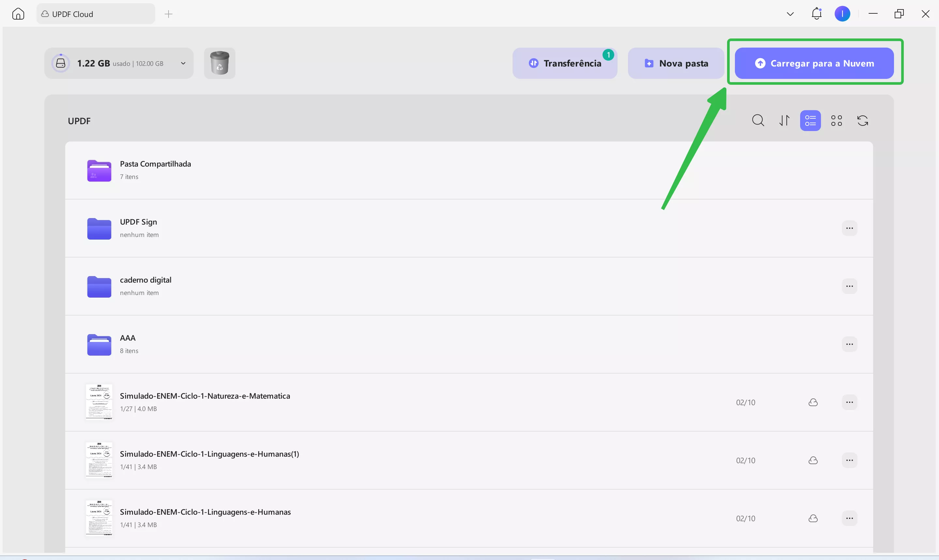939x560 pixels.
Task: Open the recycle bin trash icon
Action: point(220,63)
